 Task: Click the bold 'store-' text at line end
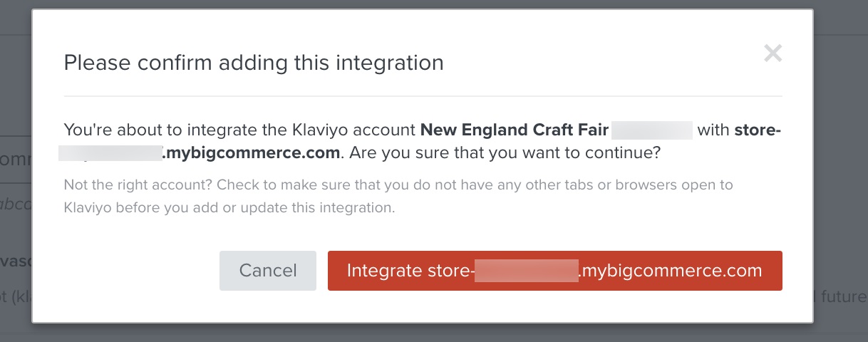(758, 130)
